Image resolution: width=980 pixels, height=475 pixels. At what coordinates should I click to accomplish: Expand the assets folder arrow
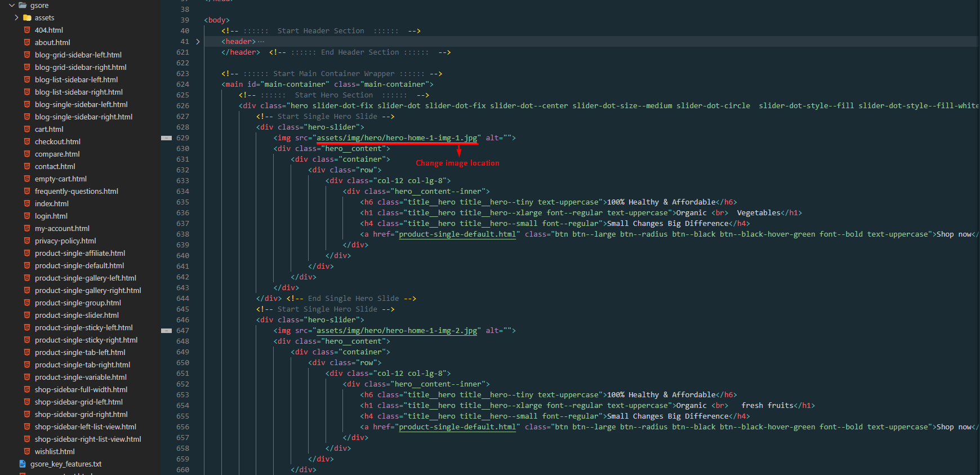(16, 18)
